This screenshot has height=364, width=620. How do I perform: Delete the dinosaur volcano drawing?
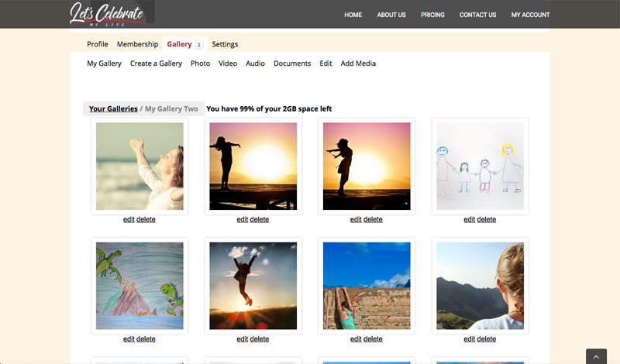pos(146,339)
